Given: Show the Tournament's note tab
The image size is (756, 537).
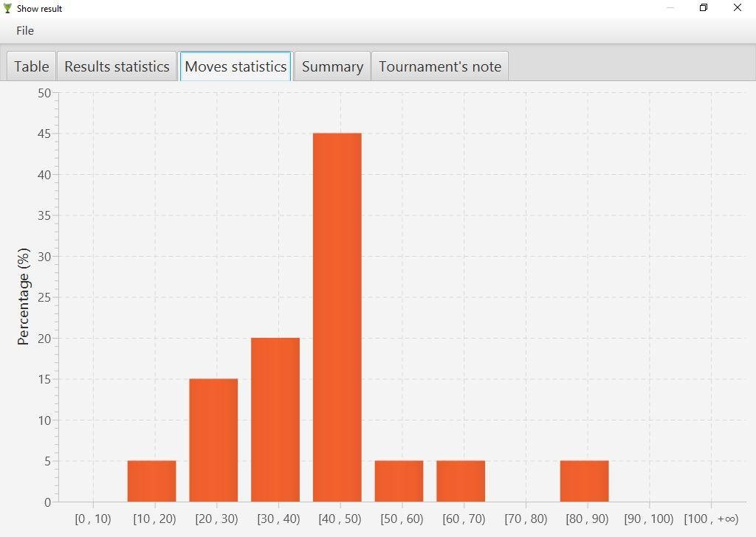Looking at the screenshot, I should (x=440, y=66).
